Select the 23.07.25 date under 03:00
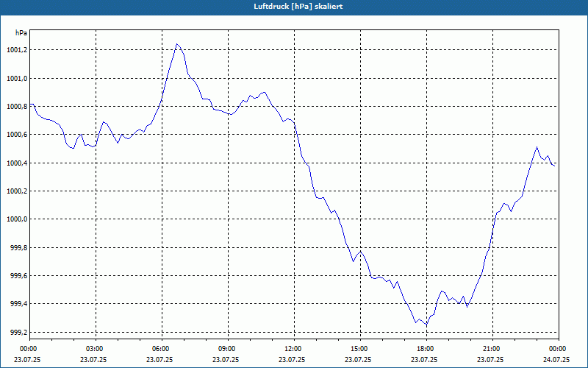Screen dimensions: 588x368 coord(93,359)
